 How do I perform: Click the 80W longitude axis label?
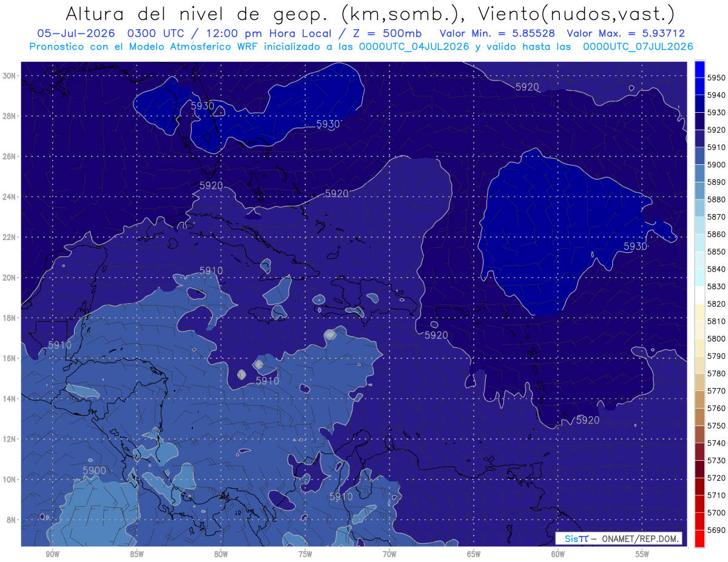(221, 554)
